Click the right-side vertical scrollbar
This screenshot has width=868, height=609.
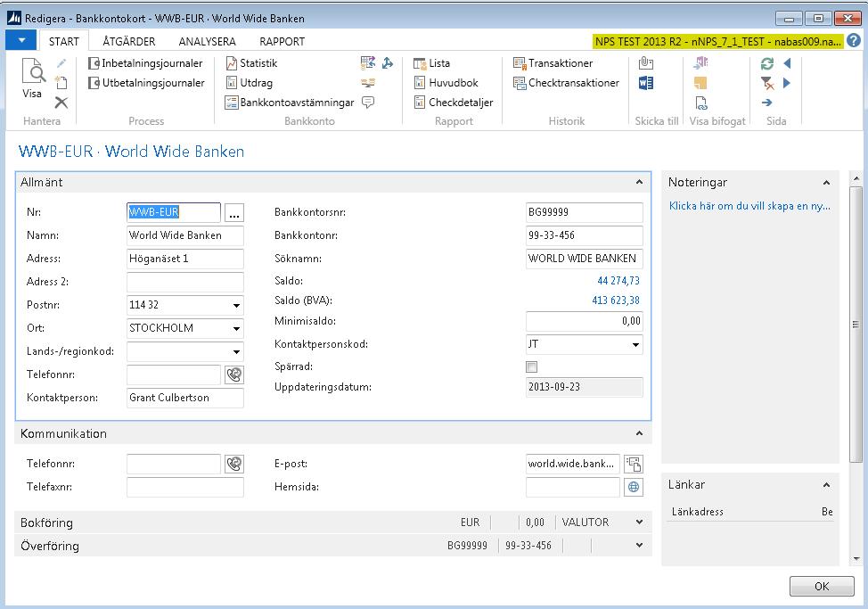[856, 325]
